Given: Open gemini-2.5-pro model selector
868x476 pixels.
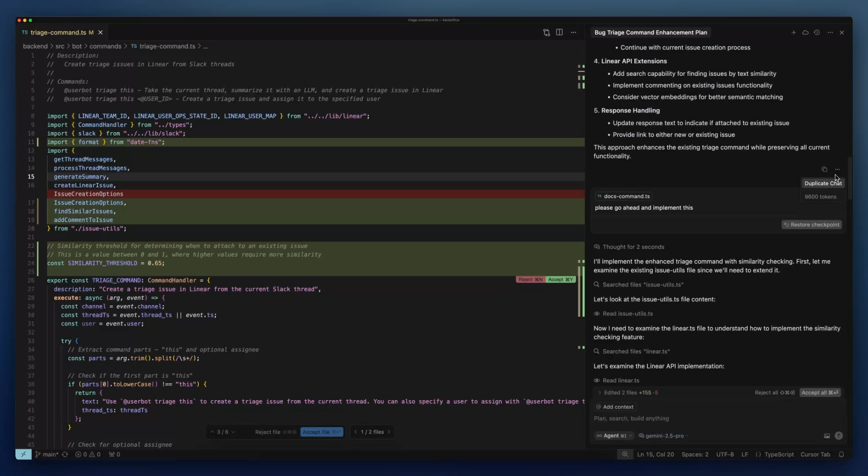Looking at the screenshot, I should click(x=663, y=436).
